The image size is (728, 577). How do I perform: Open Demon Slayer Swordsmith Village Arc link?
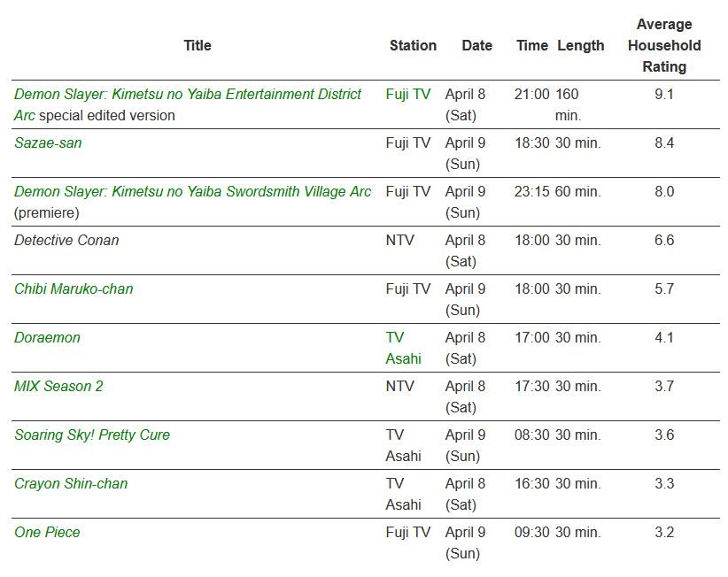pyautogui.click(x=193, y=191)
